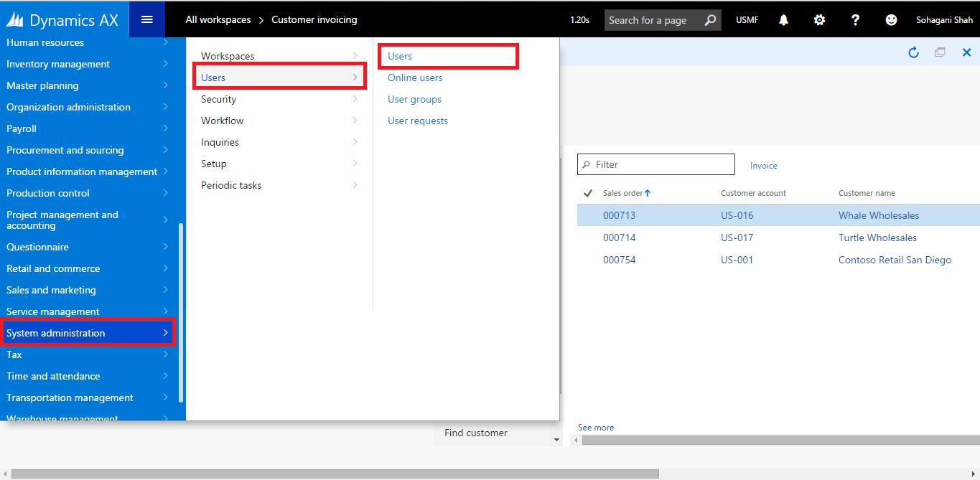Expand Security submenu
This screenshot has height=480, width=980.
279,99
